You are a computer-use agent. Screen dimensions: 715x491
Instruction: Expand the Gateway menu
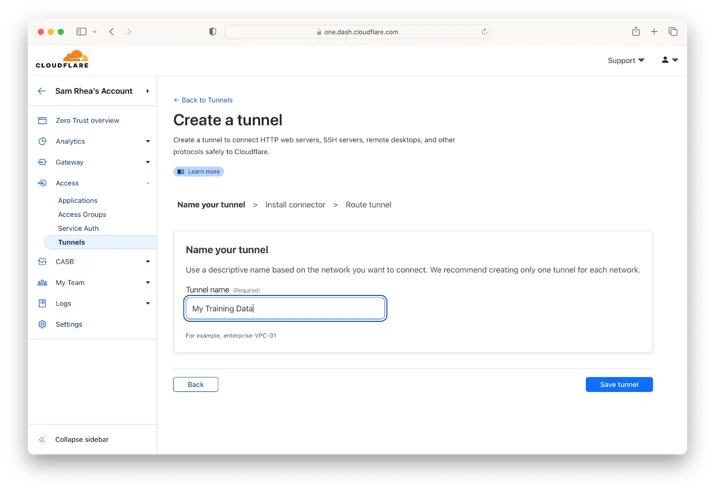[148, 162]
